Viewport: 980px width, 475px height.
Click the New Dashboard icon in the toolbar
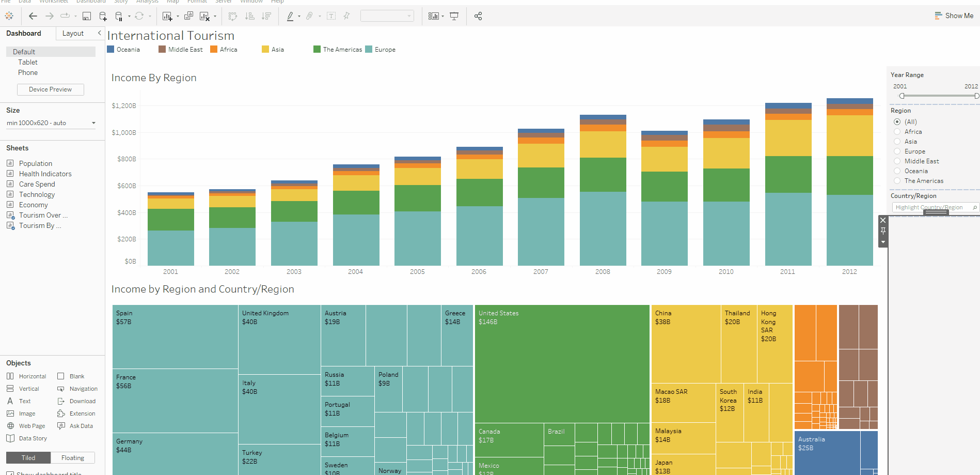click(188, 16)
